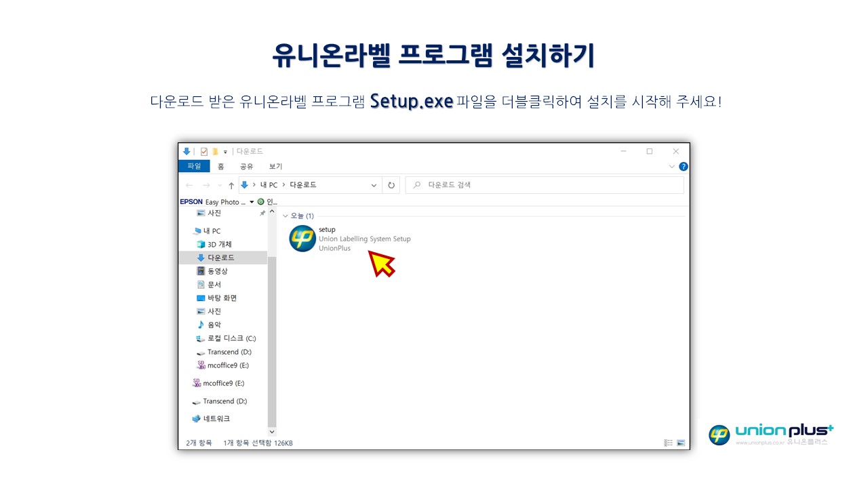The image size is (868, 488).
Task: Switch to large icons view in status bar
Action: pyautogui.click(x=681, y=443)
